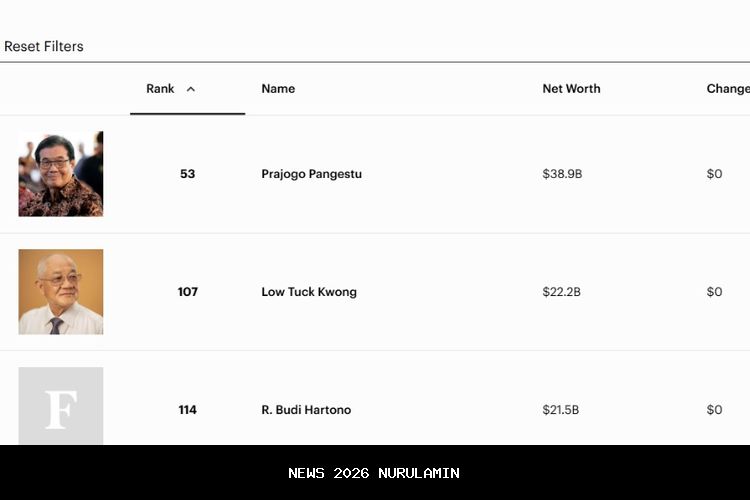Viewport: 750px width, 500px height.
Task: Click the $22.2B net worth value
Action: point(562,292)
